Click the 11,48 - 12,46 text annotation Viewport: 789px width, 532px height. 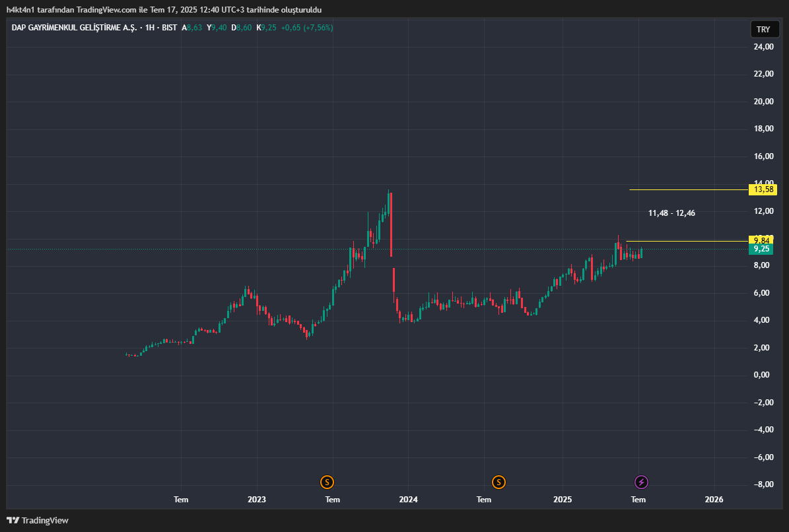(671, 213)
